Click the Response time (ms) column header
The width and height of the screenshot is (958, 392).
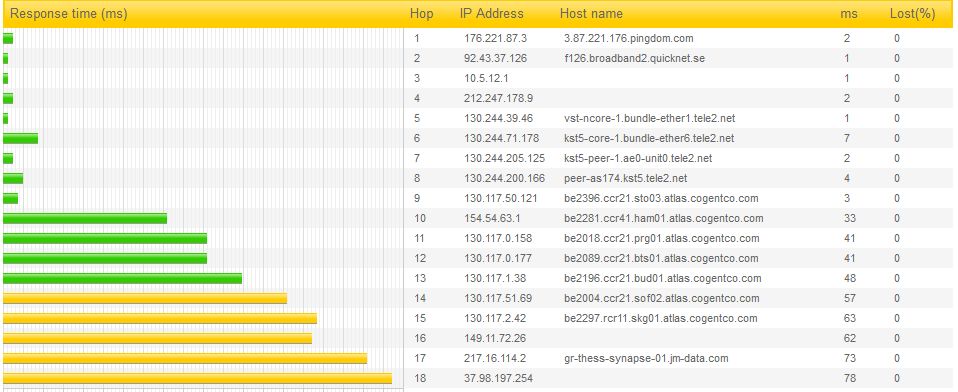click(x=69, y=14)
